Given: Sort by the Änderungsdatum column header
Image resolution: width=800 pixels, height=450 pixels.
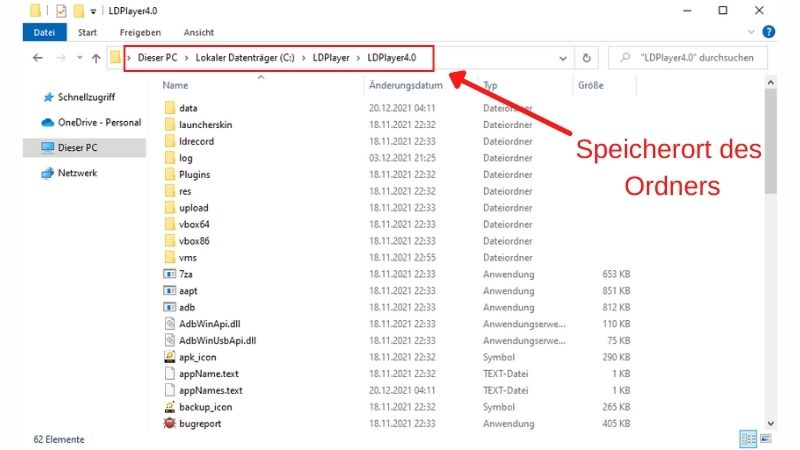Looking at the screenshot, I should coord(406,85).
